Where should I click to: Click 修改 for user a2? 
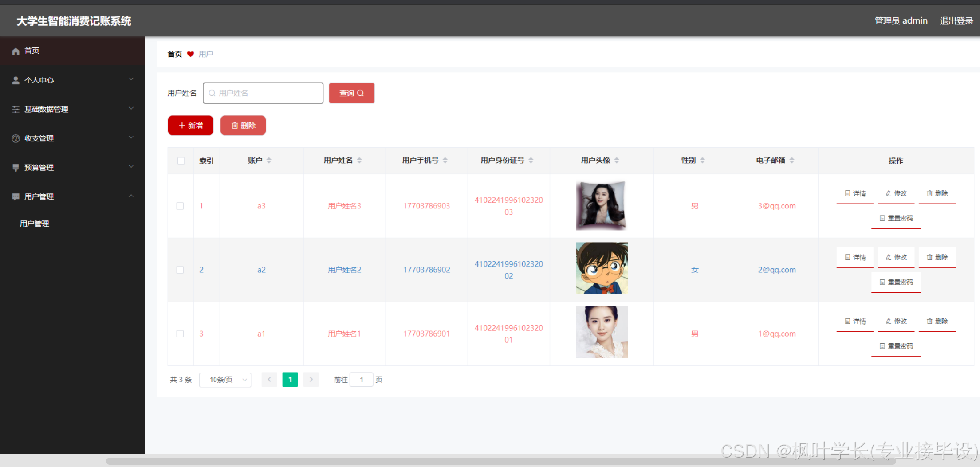(x=896, y=258)
